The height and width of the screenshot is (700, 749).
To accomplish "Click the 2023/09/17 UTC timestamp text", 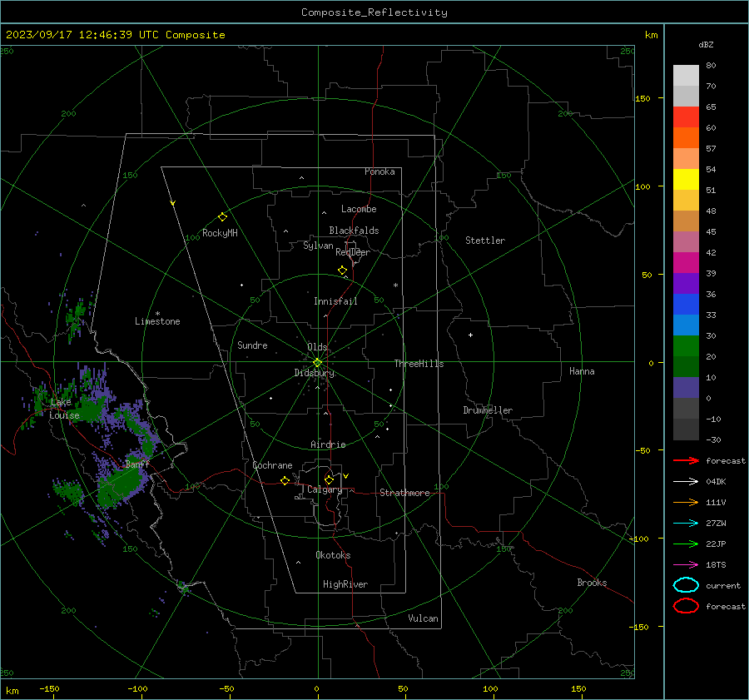I will pos(115,35).
